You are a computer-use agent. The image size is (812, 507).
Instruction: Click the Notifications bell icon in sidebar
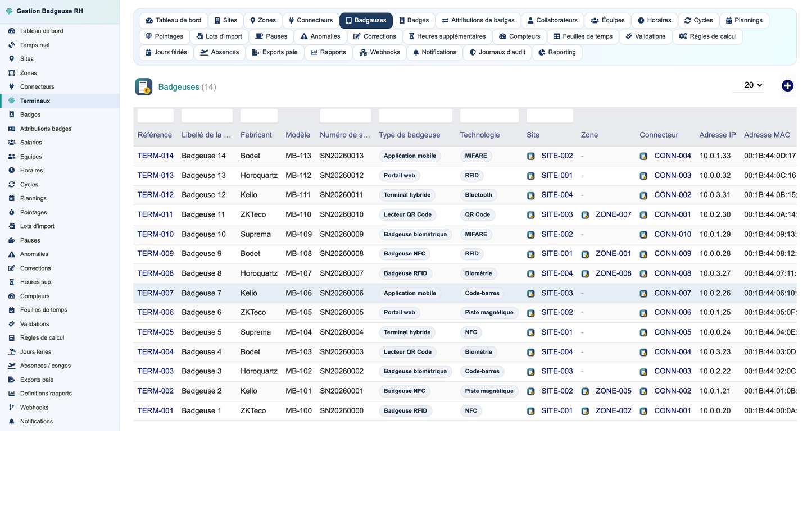pos(11,421)
